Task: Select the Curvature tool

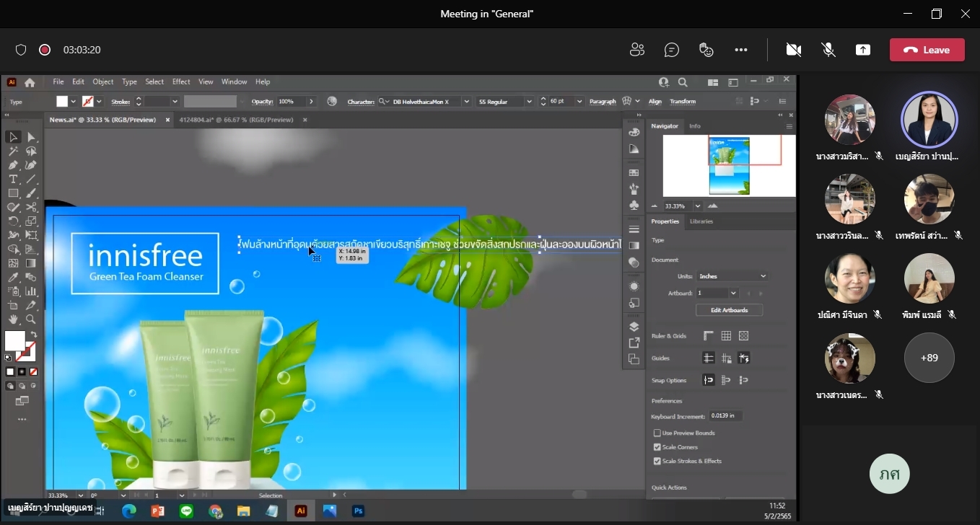Action: [31, 165]
